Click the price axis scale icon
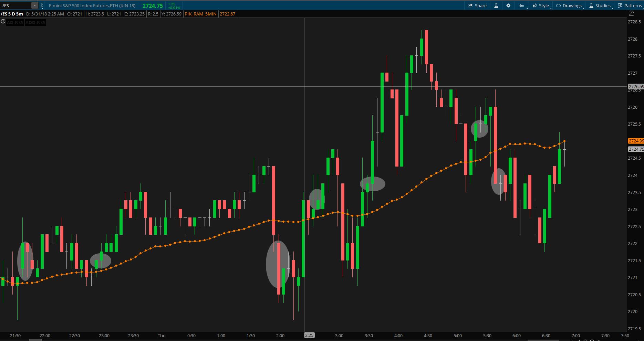 (x=631, y=13)
